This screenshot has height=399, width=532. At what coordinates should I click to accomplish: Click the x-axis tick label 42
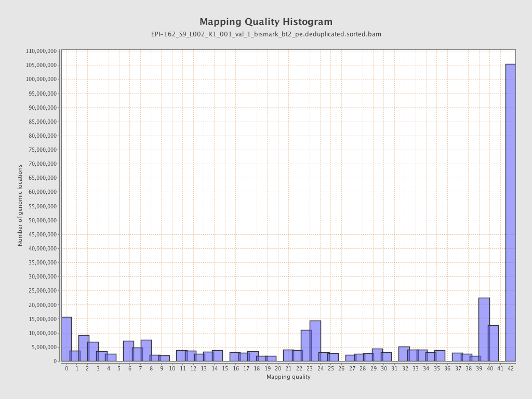pos(511,368)
